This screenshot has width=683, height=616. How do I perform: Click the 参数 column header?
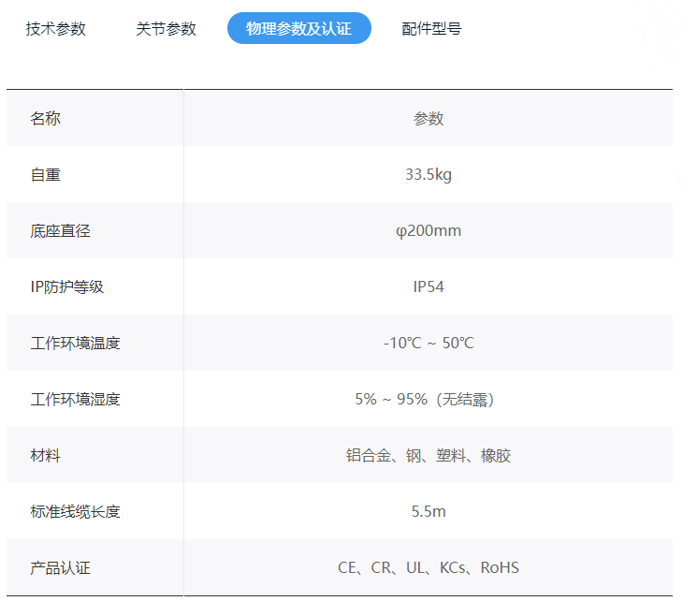(429, 119)
